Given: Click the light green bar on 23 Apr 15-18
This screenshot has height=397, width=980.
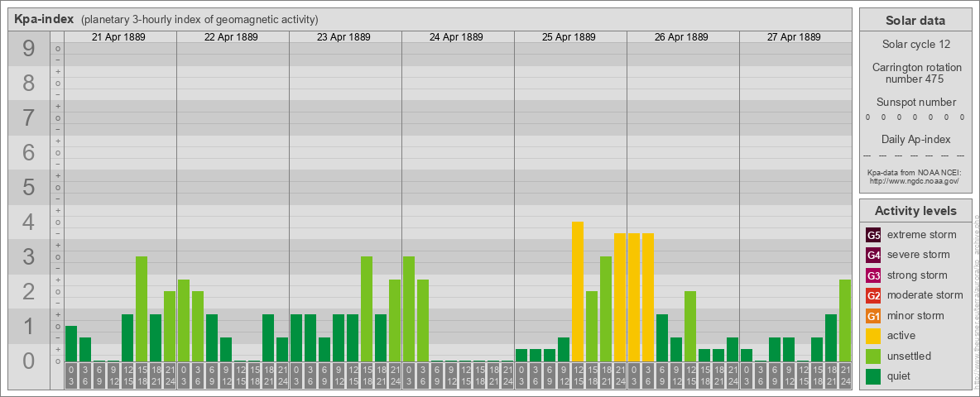Looking at the screenshot, I should 367,309.
